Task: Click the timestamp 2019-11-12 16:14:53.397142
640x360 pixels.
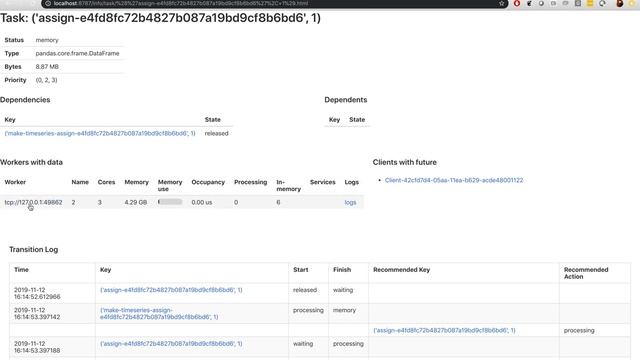Action: coord(37,313)
